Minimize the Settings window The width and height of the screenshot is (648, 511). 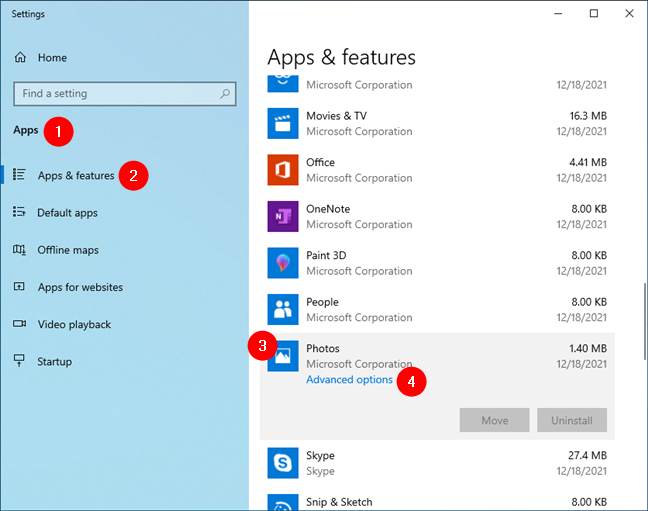pyautogui.click(x=558, y=14)
